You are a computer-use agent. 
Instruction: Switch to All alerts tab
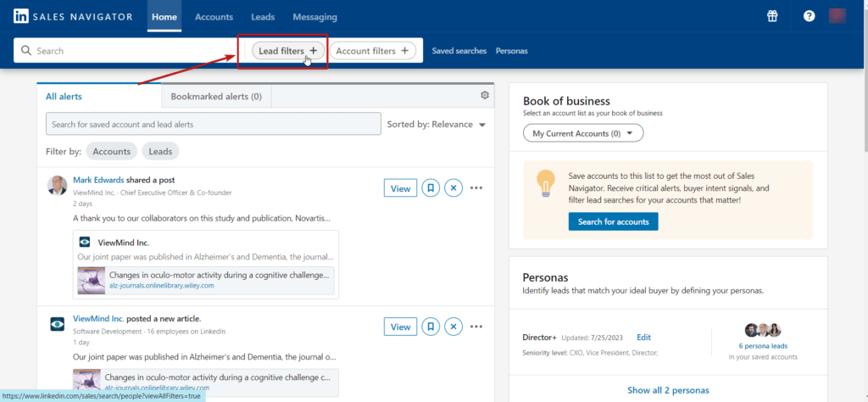64,97
